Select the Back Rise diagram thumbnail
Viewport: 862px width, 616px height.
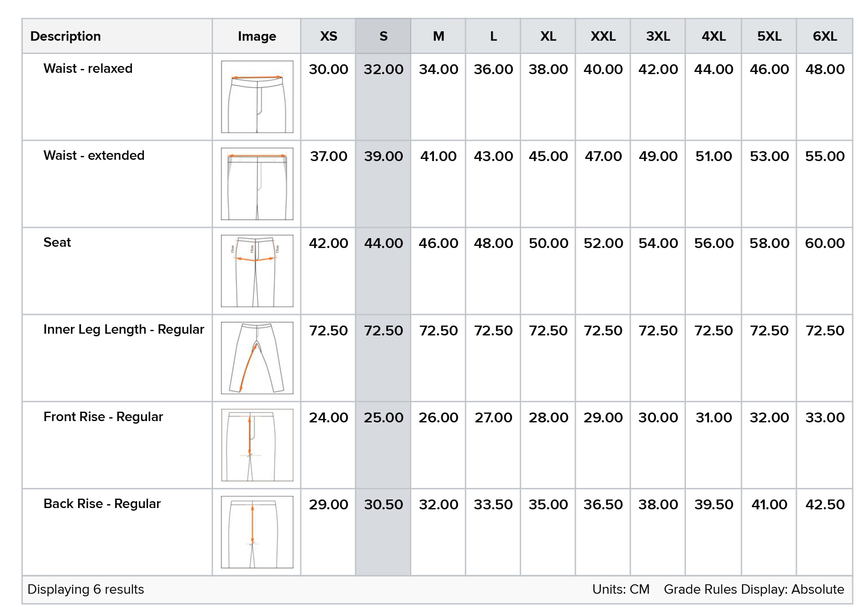257,532
